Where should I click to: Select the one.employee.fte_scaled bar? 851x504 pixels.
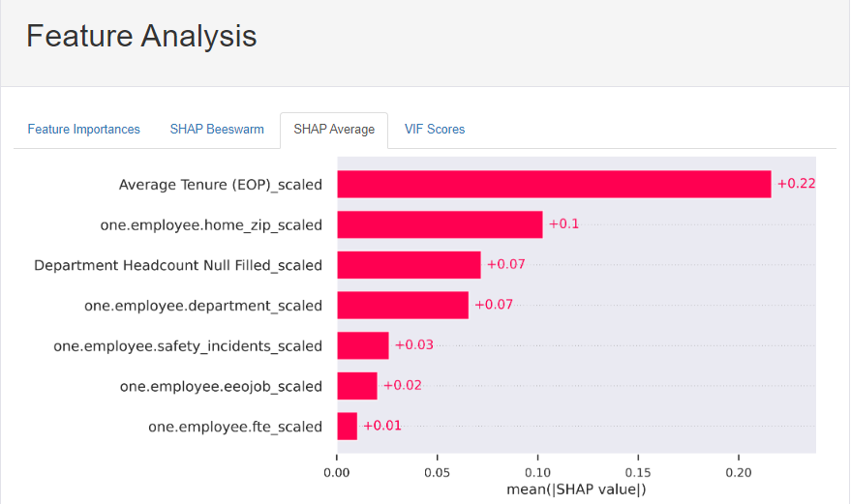pos(347,427)
